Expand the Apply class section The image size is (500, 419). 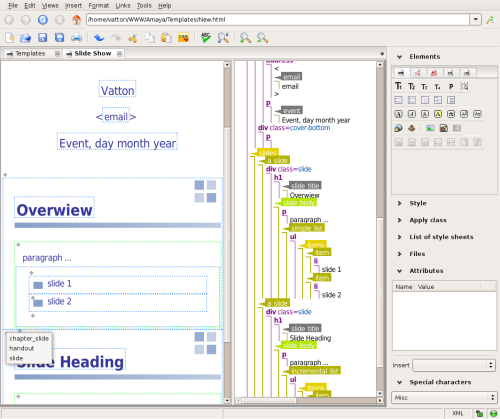pyautogui.click(x=399, y=220)
